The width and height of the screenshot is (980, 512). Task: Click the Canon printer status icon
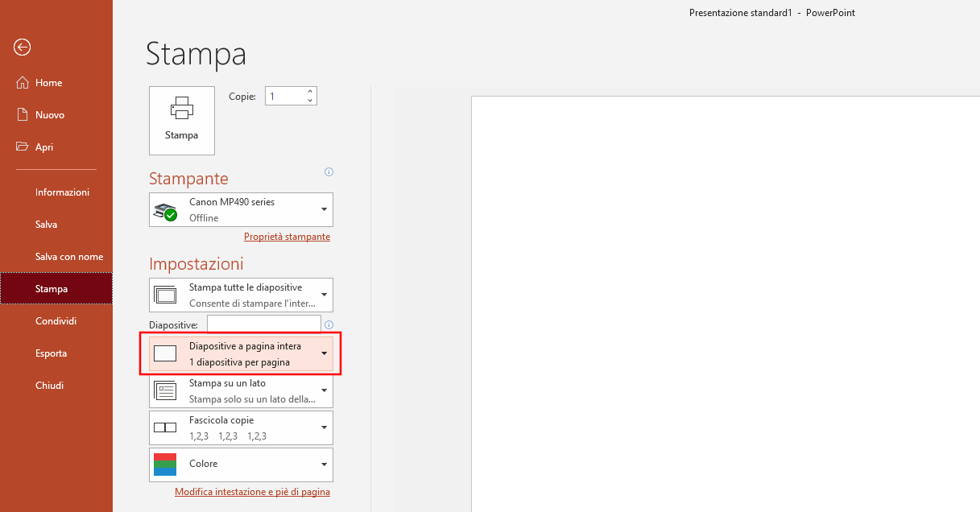(x=166, y=212)
